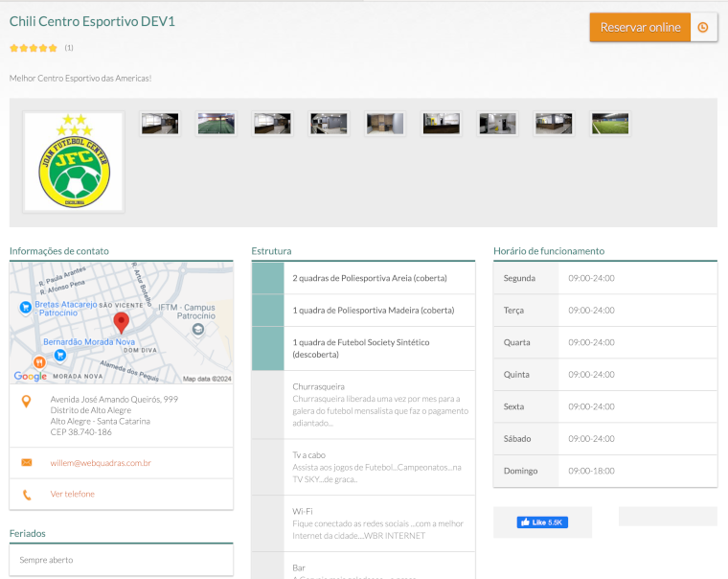Click the Bretas Atacarejo shopping map icon
This screenshot has height=579, width=728.
coord(25,307)
